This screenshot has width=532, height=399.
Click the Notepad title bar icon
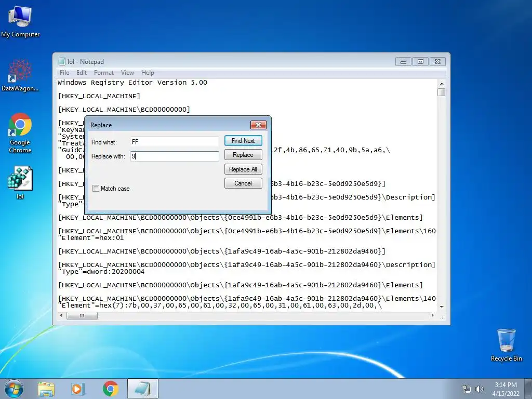click(61, 61)
